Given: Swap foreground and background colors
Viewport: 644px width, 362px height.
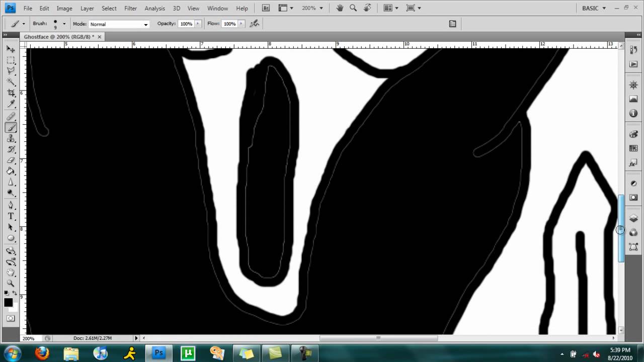Looking at the screenshot, I should pyautogui.click(x=15, y=293).
